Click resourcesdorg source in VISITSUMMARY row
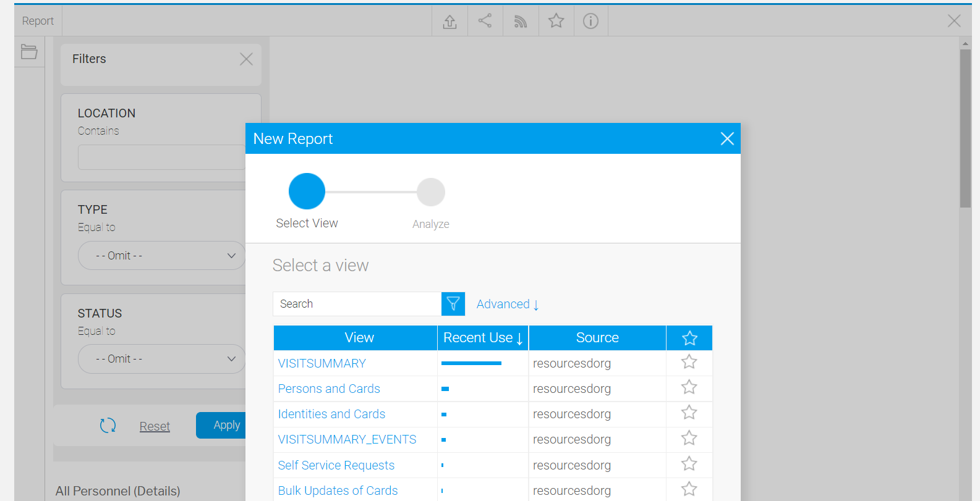The image size is (980, 501). pyautogui.click(x=572, y=364)
